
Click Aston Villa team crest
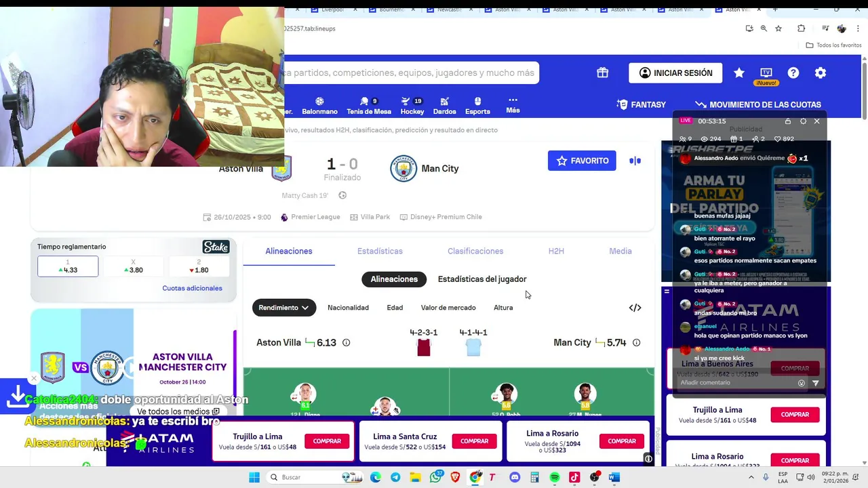(281, 169)
